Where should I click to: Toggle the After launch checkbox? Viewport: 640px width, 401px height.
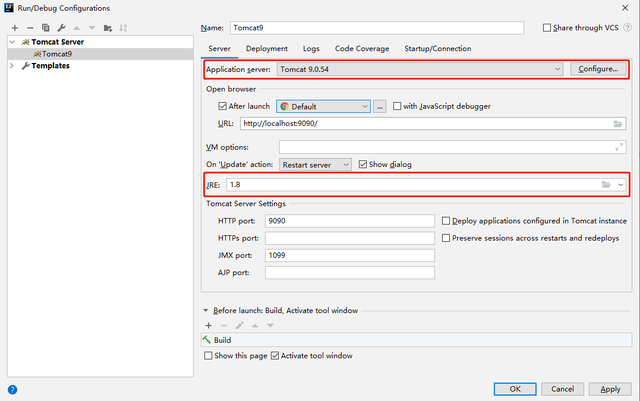click(x=223, y=106)
